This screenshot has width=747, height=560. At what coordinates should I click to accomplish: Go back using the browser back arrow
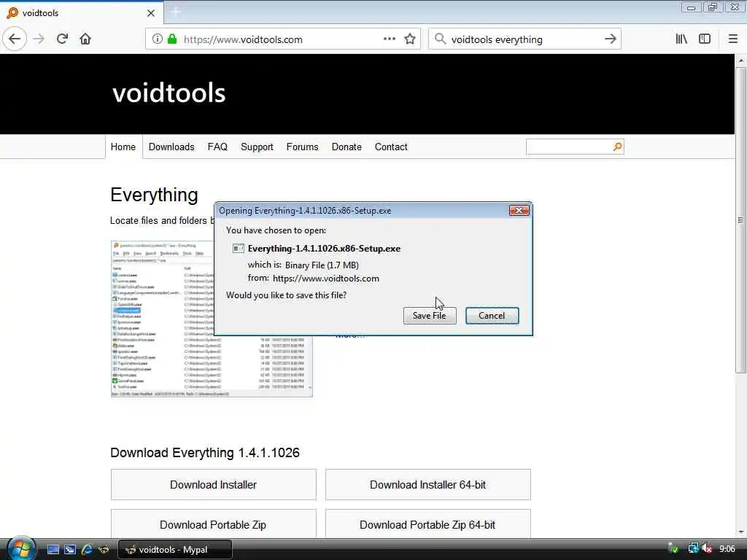(15, 39)
